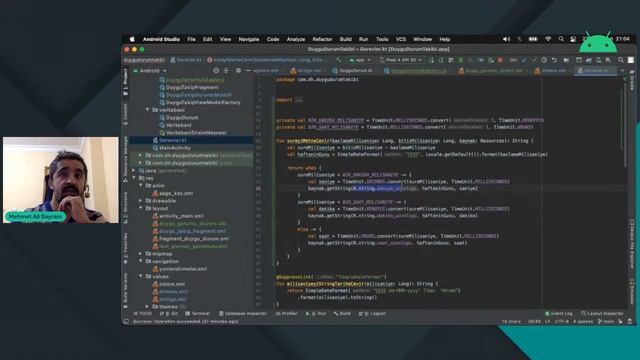Image resolution: width=640 pixels, height=360 pixels.
Task: Collapse the anim folder
Action: [140, 185]
